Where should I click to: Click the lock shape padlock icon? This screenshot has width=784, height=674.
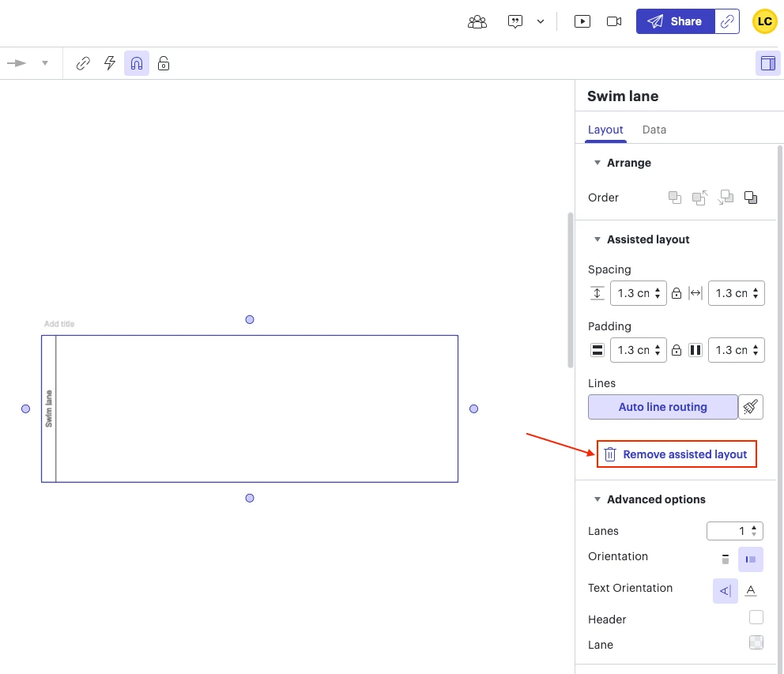tap(164, 63)
